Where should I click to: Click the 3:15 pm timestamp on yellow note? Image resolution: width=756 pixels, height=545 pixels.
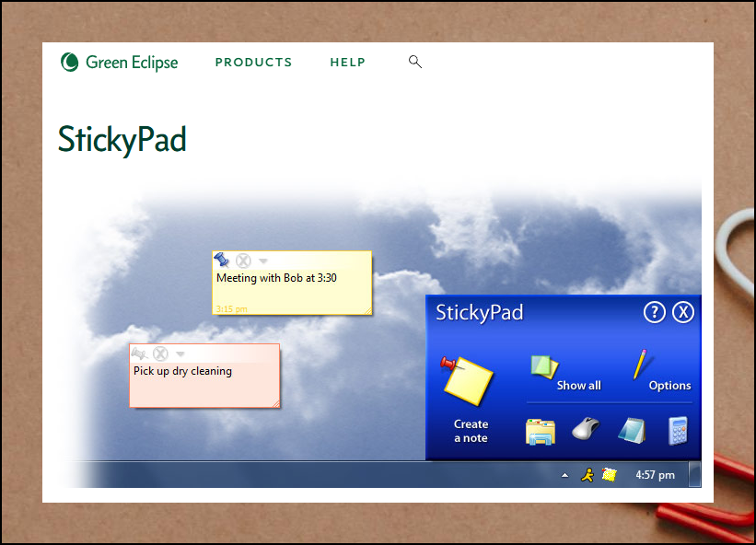231,309
